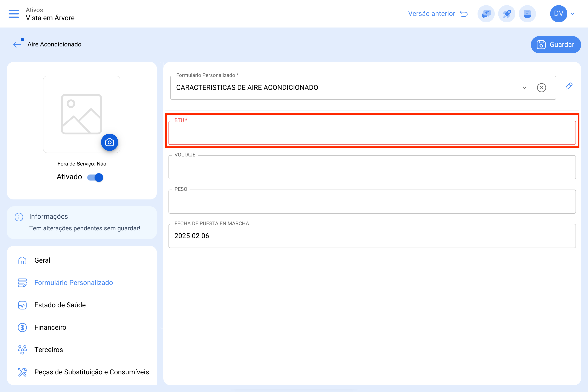Open the documentation book icon
This screenshot has height=392, width=588.
click(527, 14)
